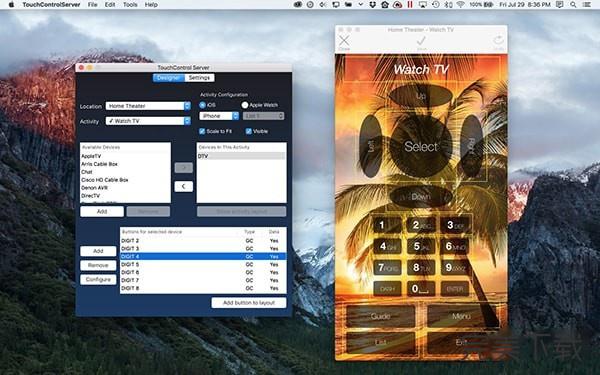Click the Close X icon in the Watch TV preview
The image size is (600, 375).
pyautogui.click(x=344, y=41)
